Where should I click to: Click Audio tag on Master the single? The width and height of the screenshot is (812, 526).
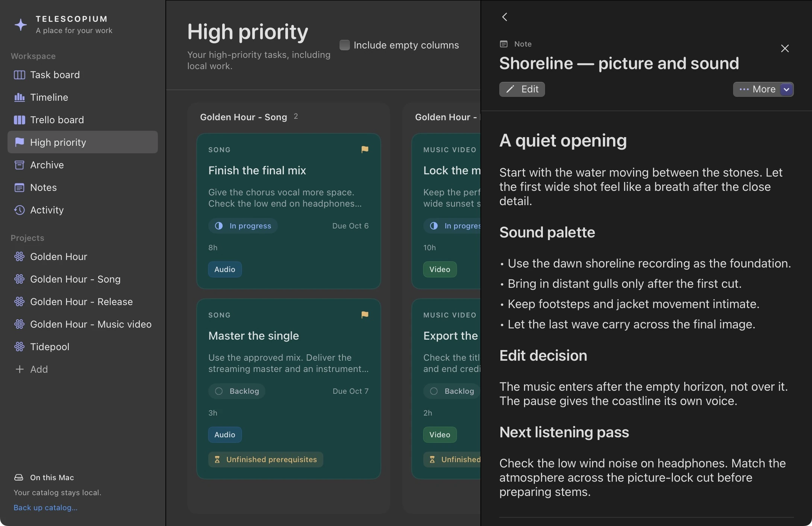click(225, 435)
